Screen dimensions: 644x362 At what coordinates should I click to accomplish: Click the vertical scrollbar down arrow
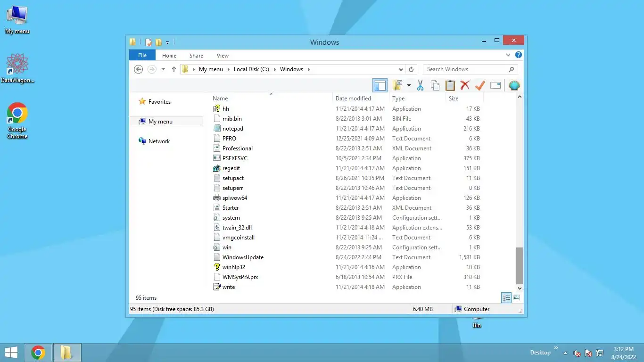click(x=520, y=288)
